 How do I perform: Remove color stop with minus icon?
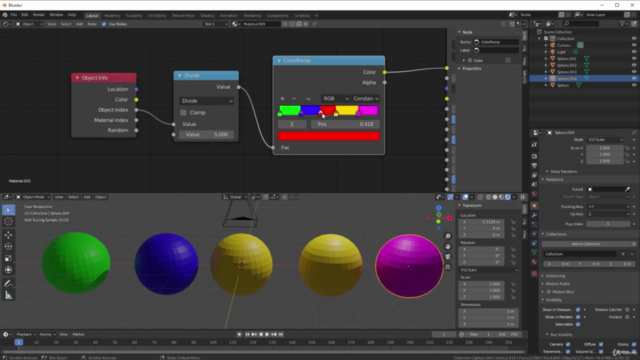tap(294, 98)
